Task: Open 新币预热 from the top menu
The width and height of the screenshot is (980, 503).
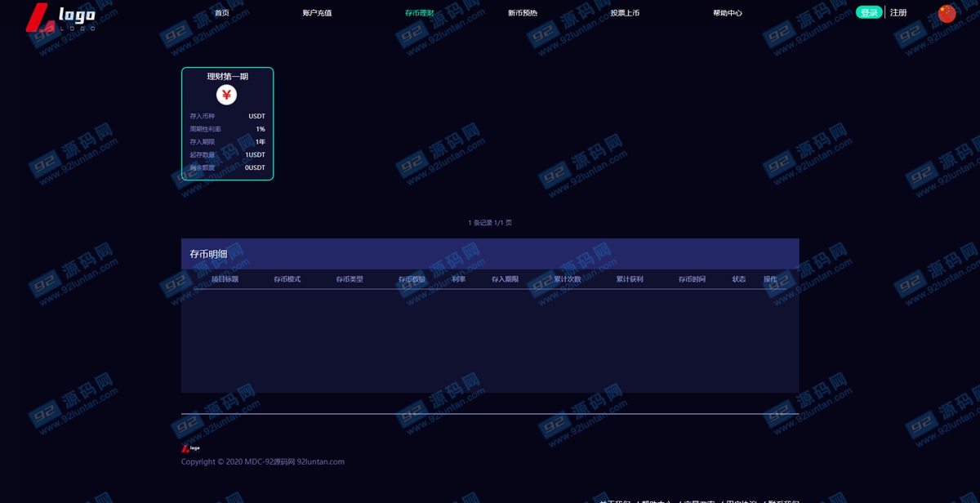Action: (523, 13)
